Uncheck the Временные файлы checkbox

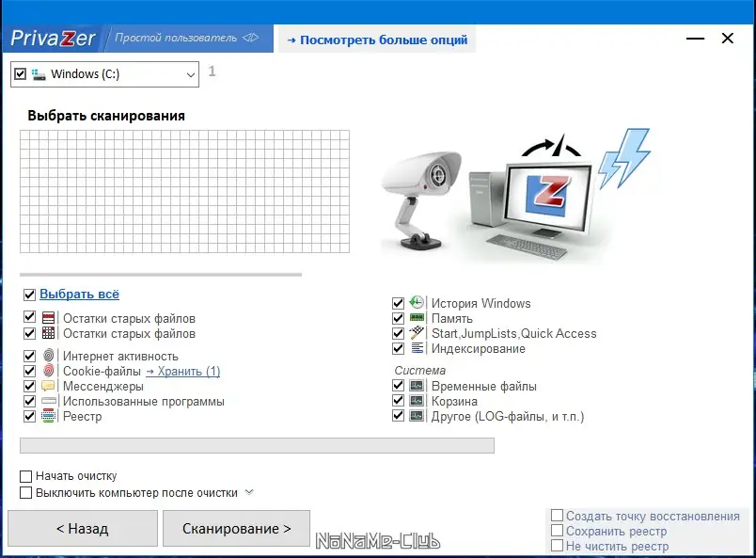[398, 386]
